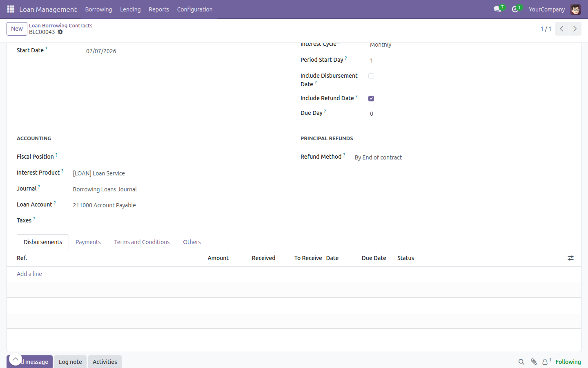This screenshot has width=588, height=368.
Task: Edit Due Day value 0
Action: pyautogui.click(x=470, y=114)
